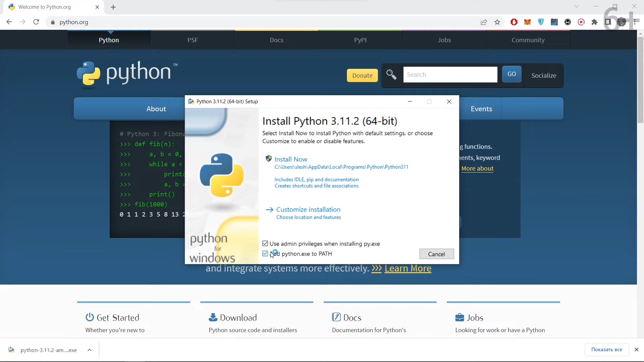Open the About menu on python.org
The height and width of the screenshot is (362, 644).
click(x=156, y=109)
